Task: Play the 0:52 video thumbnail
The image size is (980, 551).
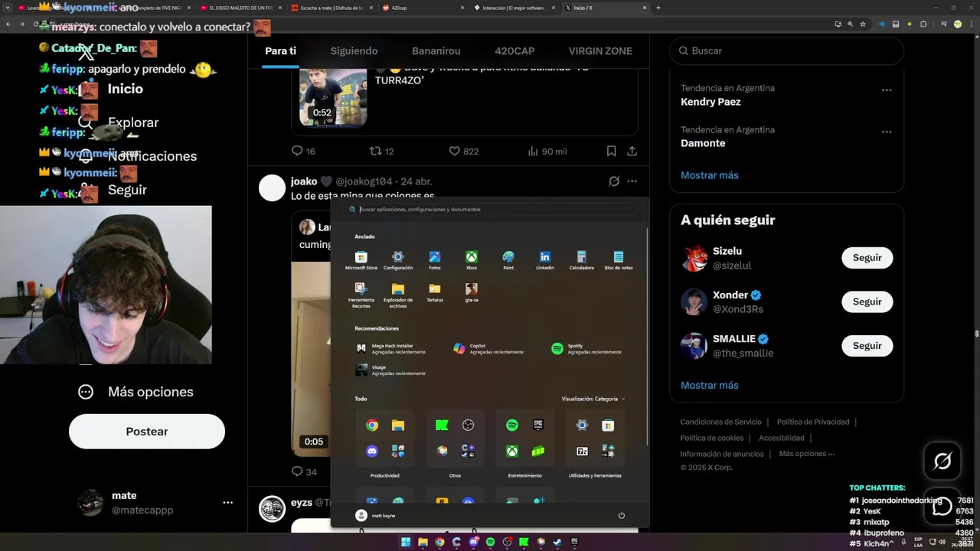Action: (x=333, y=97)
